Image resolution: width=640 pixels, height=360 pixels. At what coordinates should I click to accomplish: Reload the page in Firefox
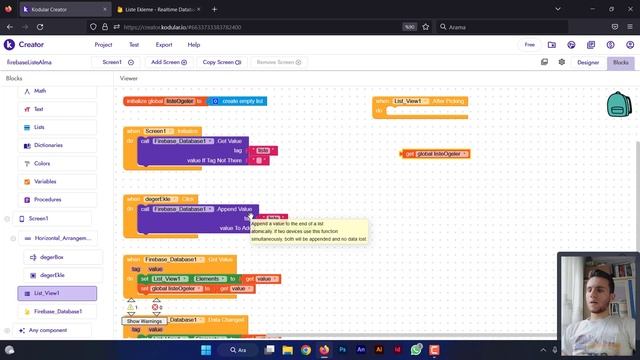point(40,27)
